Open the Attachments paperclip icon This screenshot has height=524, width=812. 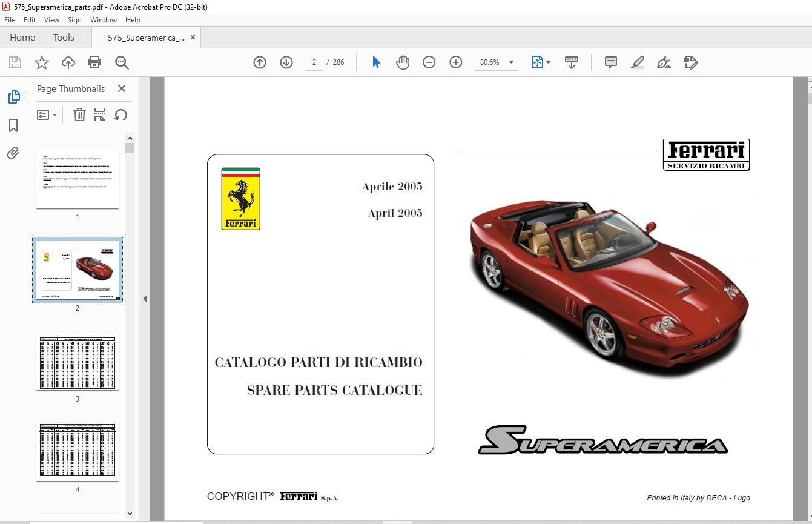pyautogui.click(x=13, y=153)
